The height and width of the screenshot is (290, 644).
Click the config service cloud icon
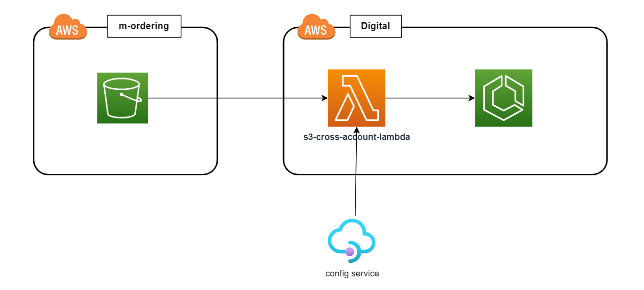352,241
